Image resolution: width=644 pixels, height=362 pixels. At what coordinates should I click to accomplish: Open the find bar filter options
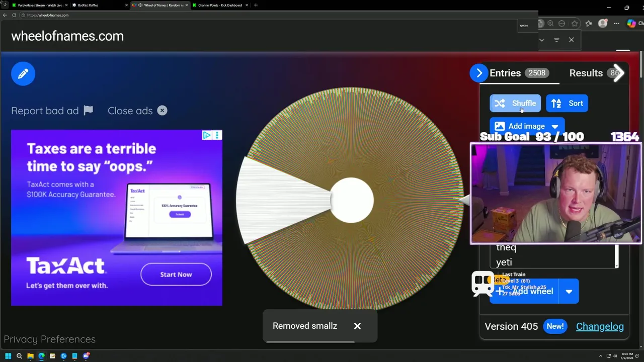[556, 40]
